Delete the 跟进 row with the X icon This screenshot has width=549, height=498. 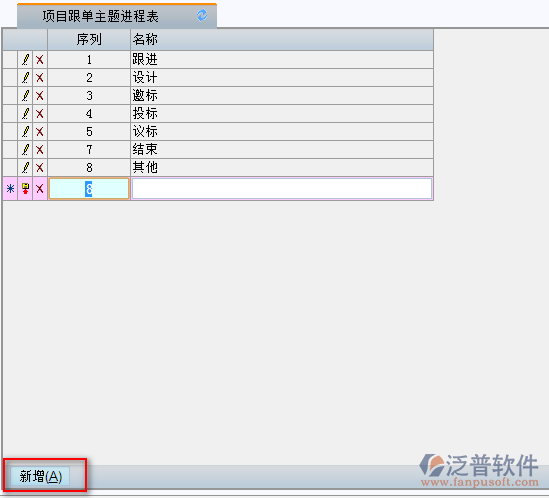40,60
